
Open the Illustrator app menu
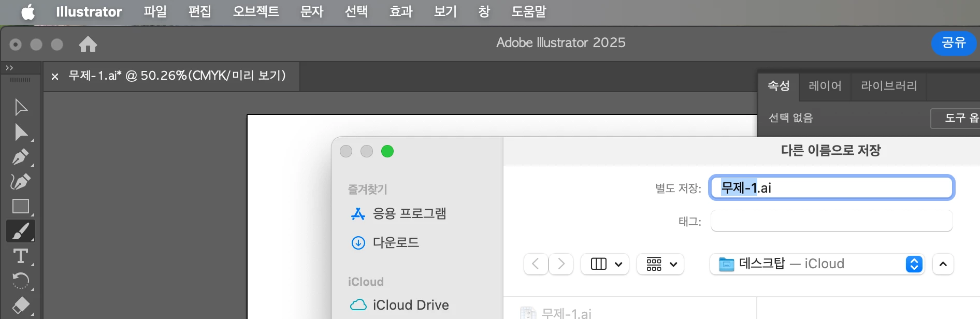coord(89,11)
